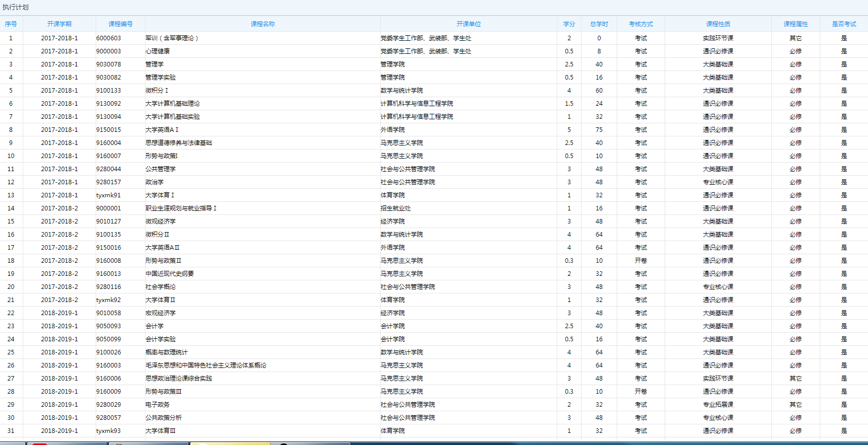Click 实践环节课 in the 军训 row
Image resolution: width=868 pixels, height=445 pixels.
718,38
